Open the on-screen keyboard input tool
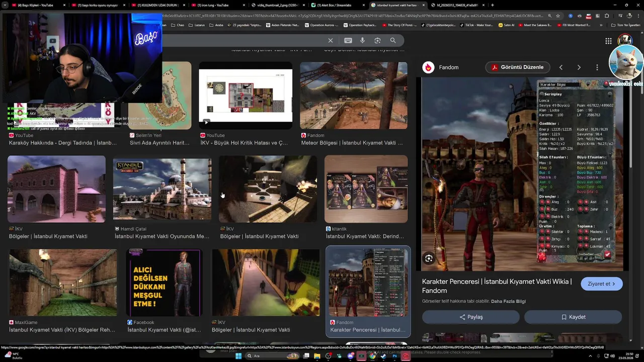 348,40
